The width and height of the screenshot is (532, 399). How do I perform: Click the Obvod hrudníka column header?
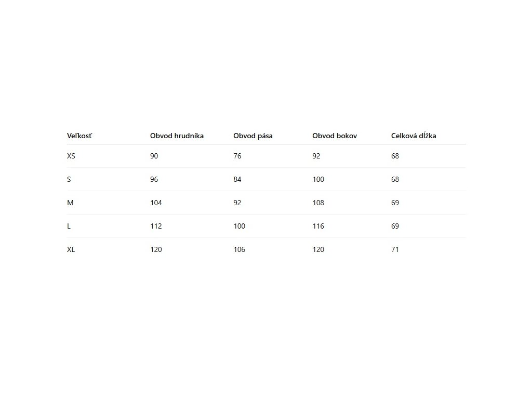pos(177,136)
